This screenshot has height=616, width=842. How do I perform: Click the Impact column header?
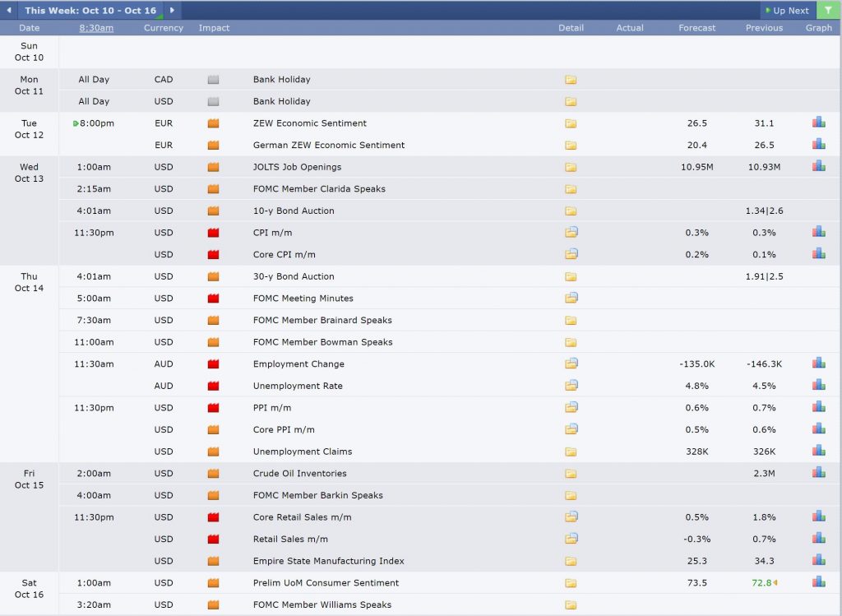click(x=214, y=28)
